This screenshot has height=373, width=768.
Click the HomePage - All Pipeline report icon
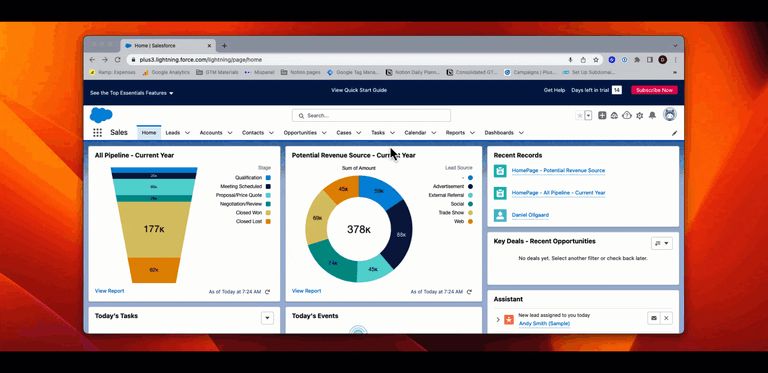point(500,193)
